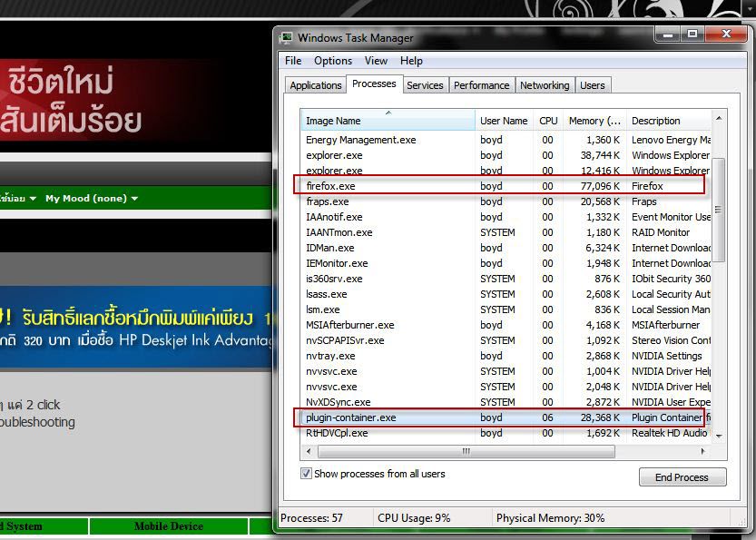The width and height of the screenshot is (756, 540).
Task: Sort by User Name column header
Action: [505, 121]
